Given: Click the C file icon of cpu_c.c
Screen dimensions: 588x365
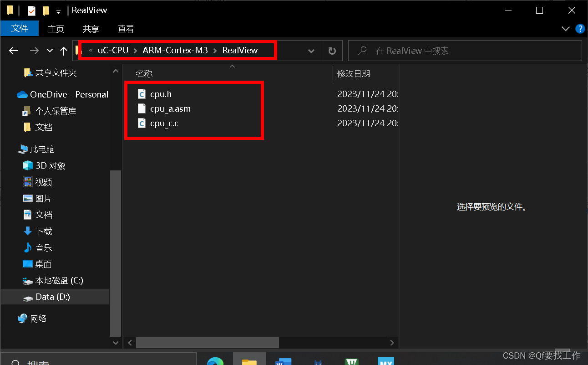Looking at the screenshot, I should click(142, 123).
